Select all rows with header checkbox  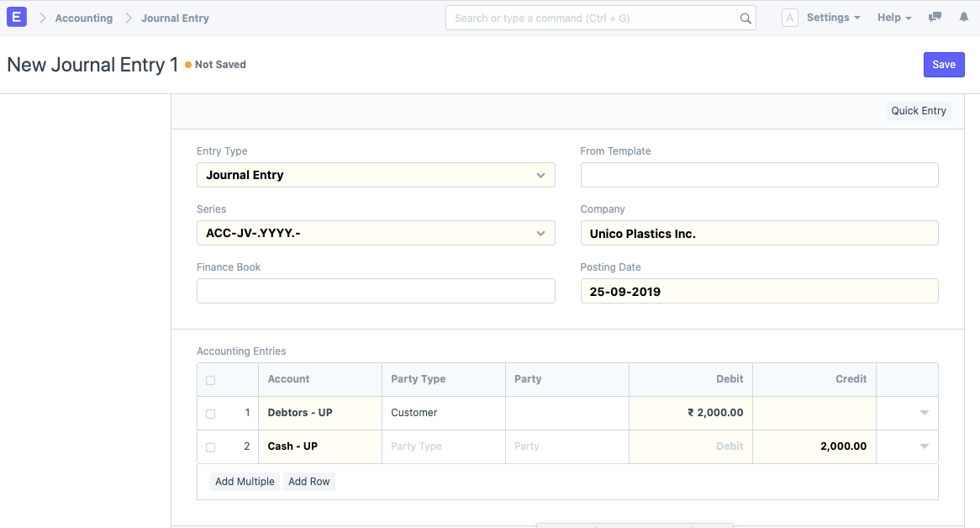pyautogui.click(x=210, y=379)
